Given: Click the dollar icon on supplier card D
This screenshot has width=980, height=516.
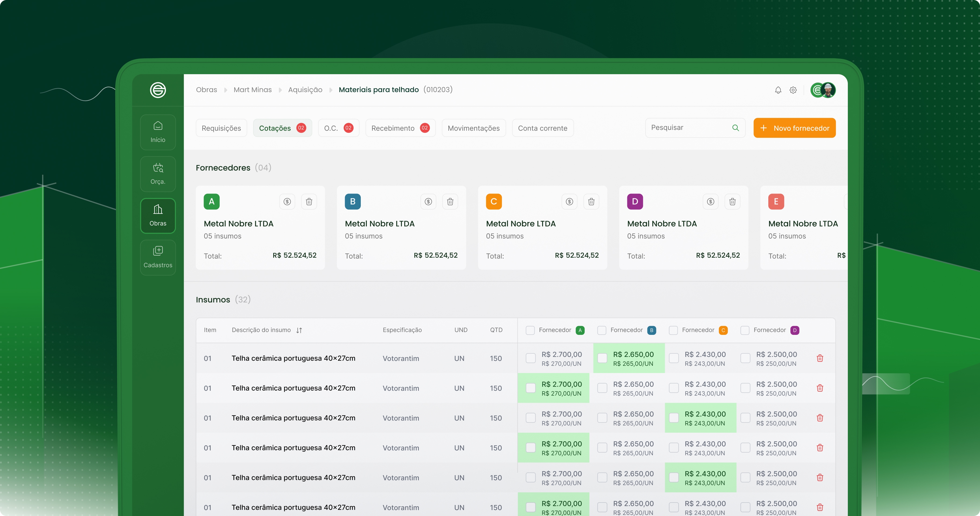Looking at the screenshot, I should [711, 202].
